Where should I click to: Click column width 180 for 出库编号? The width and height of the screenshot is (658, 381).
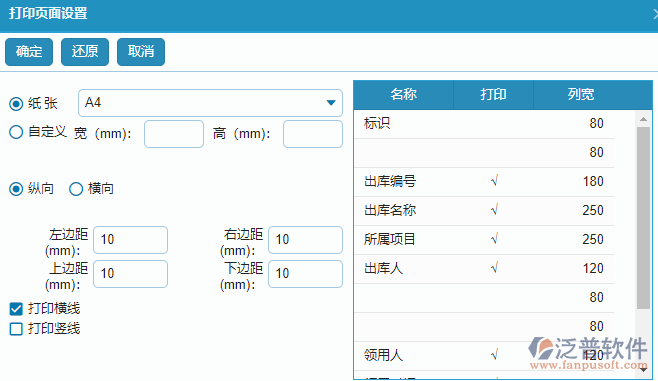(593, 182)
